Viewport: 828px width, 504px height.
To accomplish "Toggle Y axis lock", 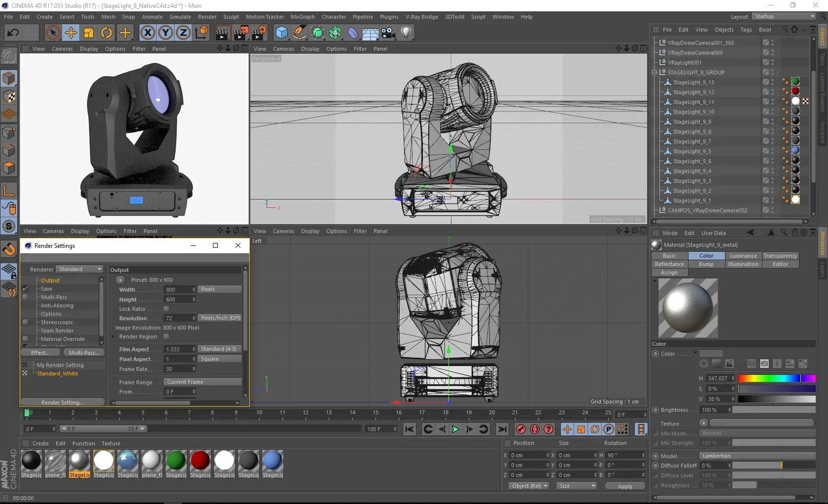I will (165, 33).
